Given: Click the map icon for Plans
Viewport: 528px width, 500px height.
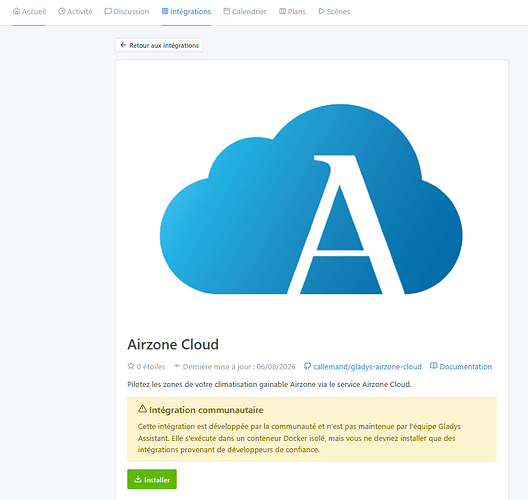Looking at the screenshot, I should [282, 11].
